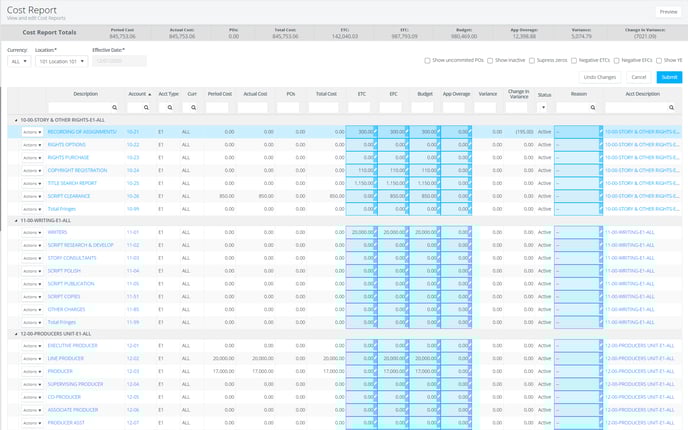Check the Show uncommitted POs checkbox
Image resolution: width=688 pixels, height=430 pixels.
[427, 61]
